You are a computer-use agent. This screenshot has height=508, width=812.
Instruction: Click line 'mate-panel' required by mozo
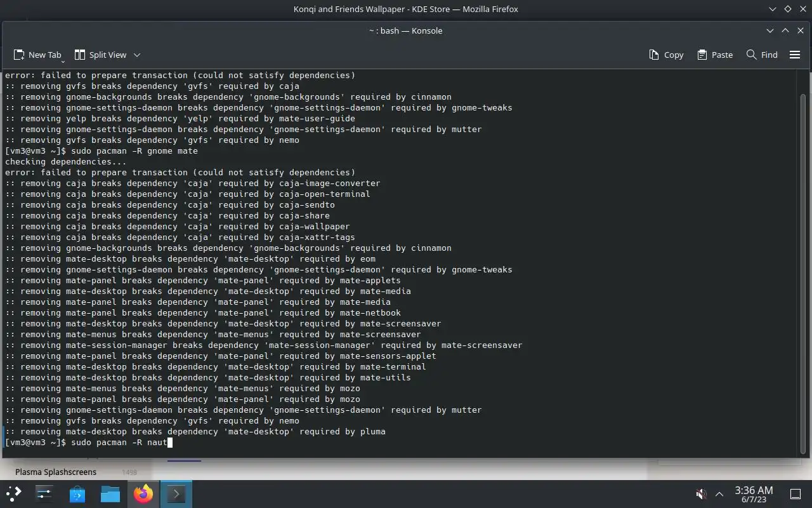pyautogui.click(x=183, y=399)
